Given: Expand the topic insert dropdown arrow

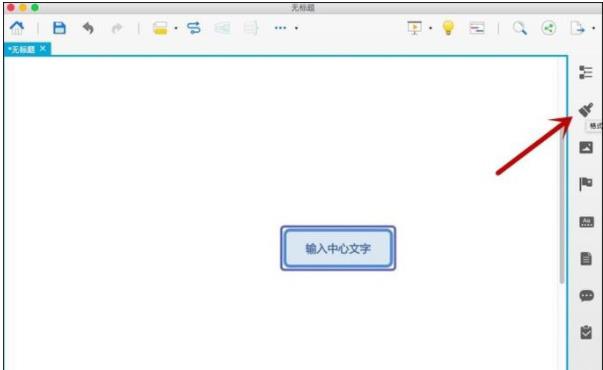Looking at the screenshot, I should coord(176,28).
